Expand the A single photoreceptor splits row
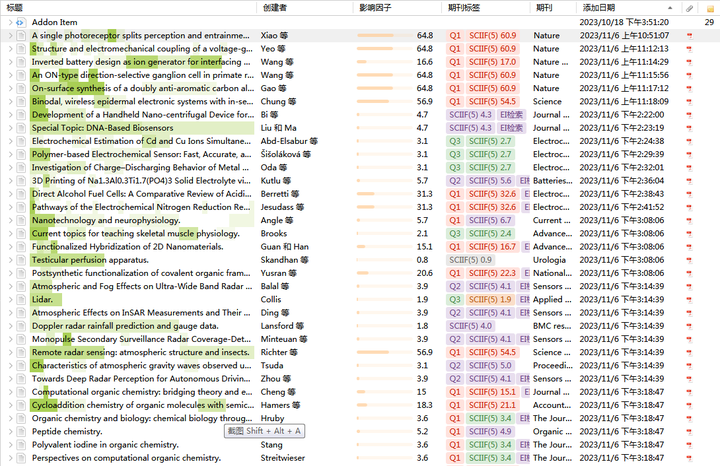Image resolution: width=720 pixels, height=466 pixels. tap(10, 35)
